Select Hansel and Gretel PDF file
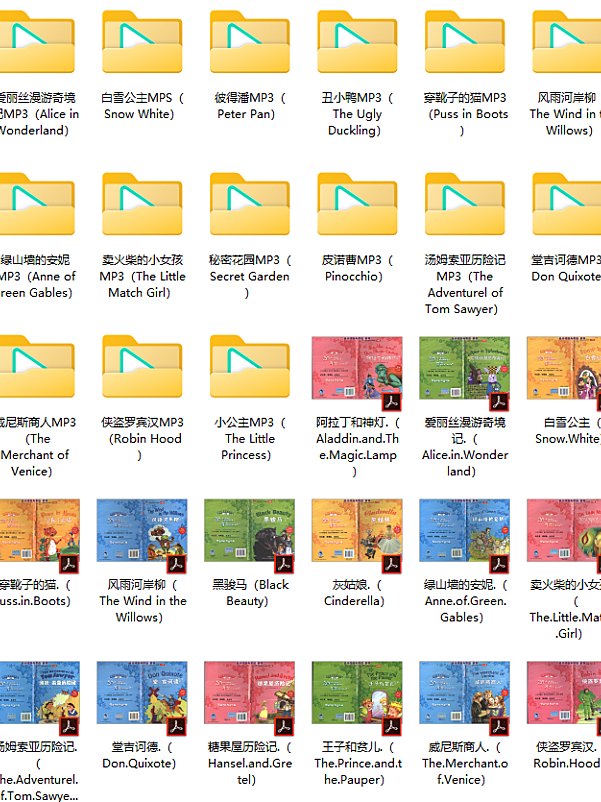 (250, 697)
